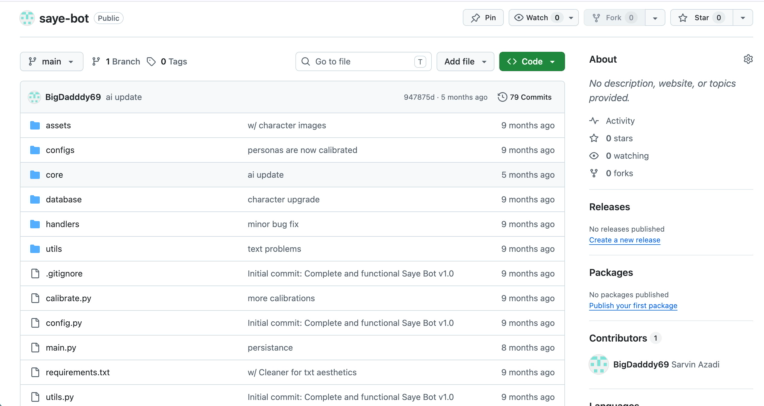764x406 pixels.
Task: Open the 79 Commits history
Action: click(525, 97)
